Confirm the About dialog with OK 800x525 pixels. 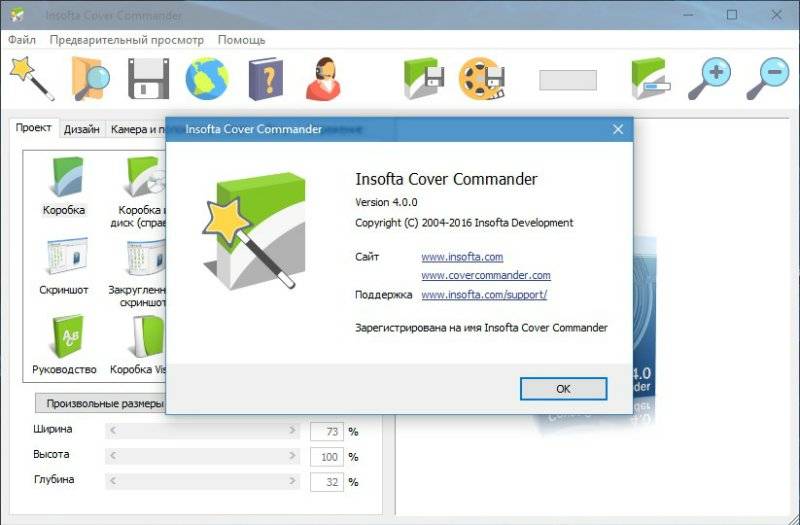click(x=563, y=389)
